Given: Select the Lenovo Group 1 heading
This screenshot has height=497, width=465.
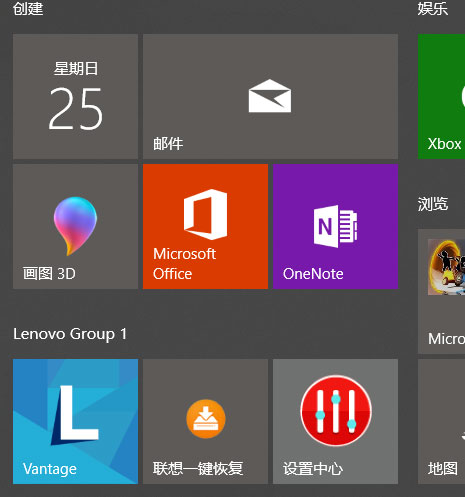Looking at the screenshot, I should [x=70, y=334].
